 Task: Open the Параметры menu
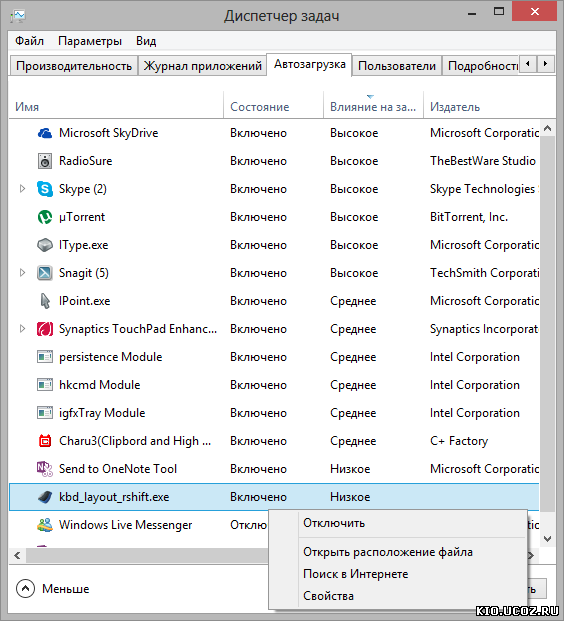point(90,41)
